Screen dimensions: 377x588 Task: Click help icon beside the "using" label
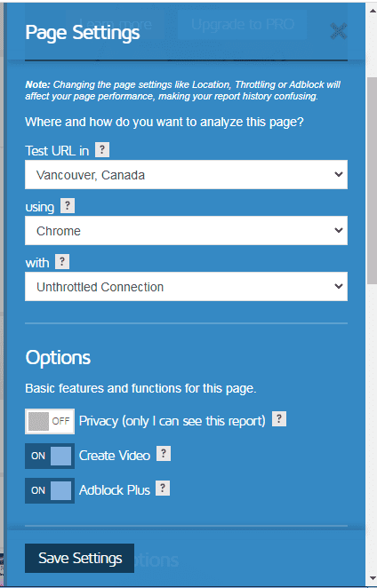pos(68,206)
